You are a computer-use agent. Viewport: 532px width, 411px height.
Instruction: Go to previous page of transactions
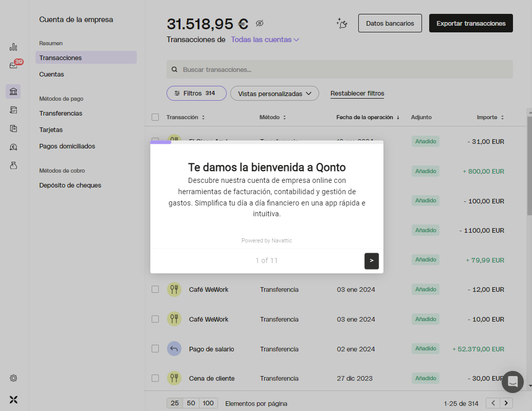pyautogui.click(x=493, y=403)
